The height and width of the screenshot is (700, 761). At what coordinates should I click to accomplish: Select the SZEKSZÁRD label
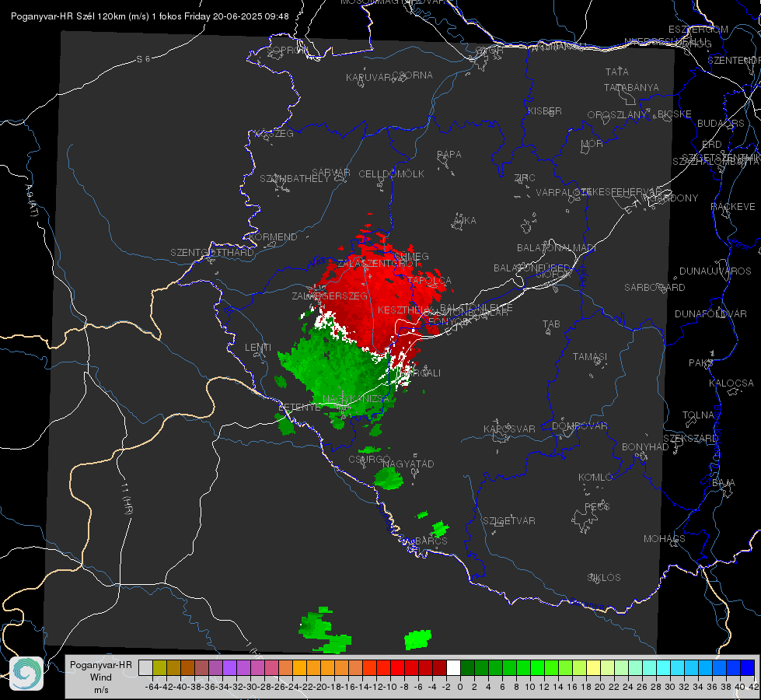[x=690, y=439]
